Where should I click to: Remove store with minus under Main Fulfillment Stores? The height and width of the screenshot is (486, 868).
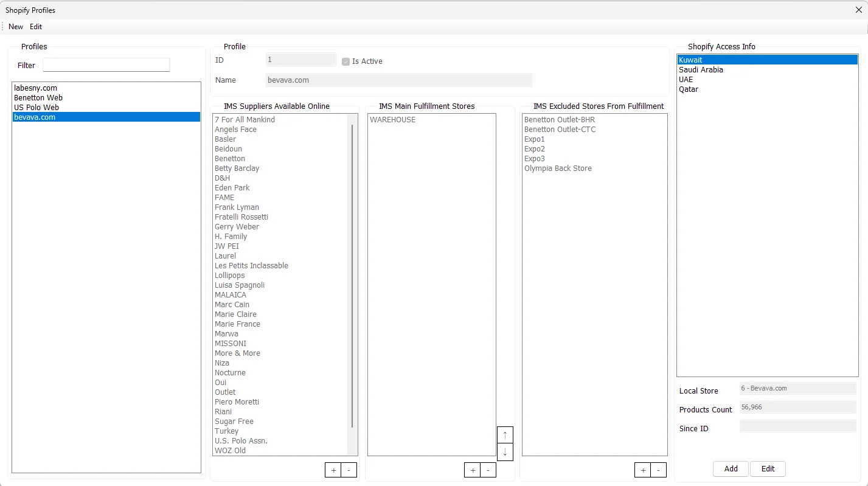click(x=488, y=470)
